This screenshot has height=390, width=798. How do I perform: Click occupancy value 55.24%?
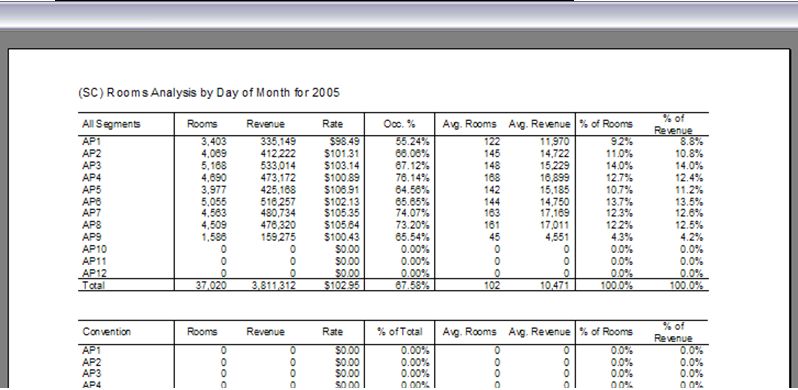click(413, 142)
